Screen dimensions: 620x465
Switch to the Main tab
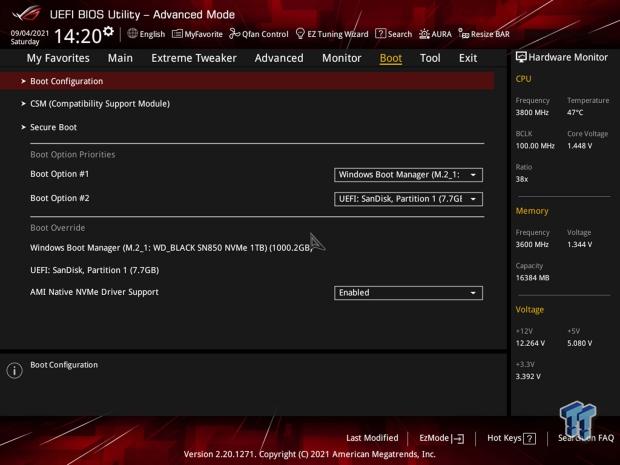(120, 58)
